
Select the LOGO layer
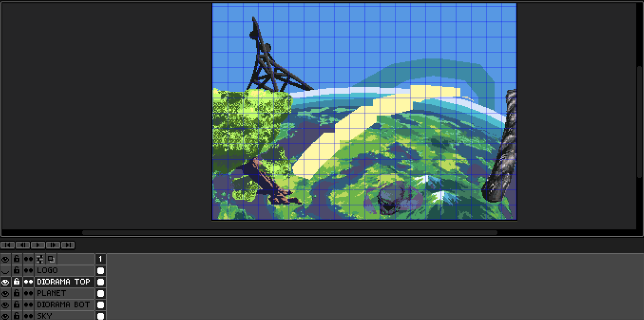(65, 271)
